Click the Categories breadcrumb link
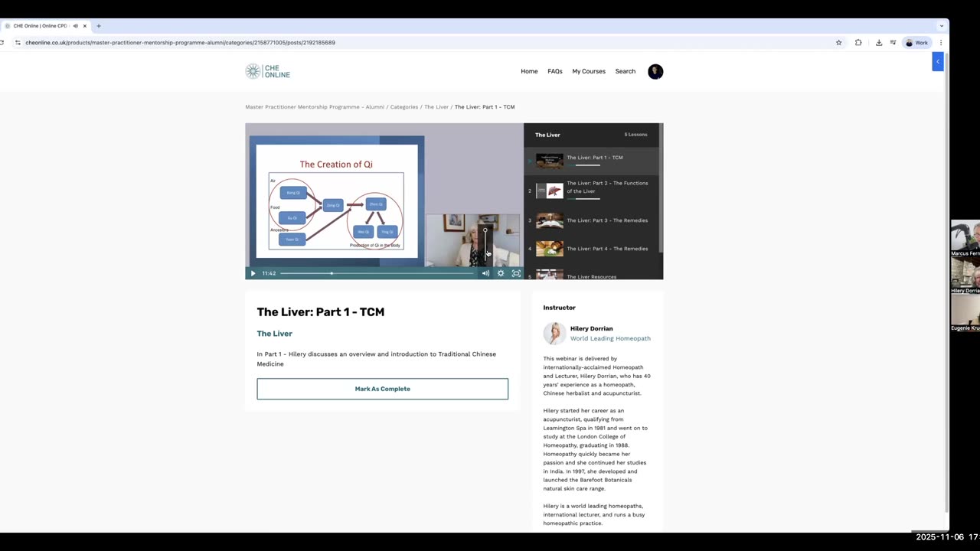 [404, 107]
